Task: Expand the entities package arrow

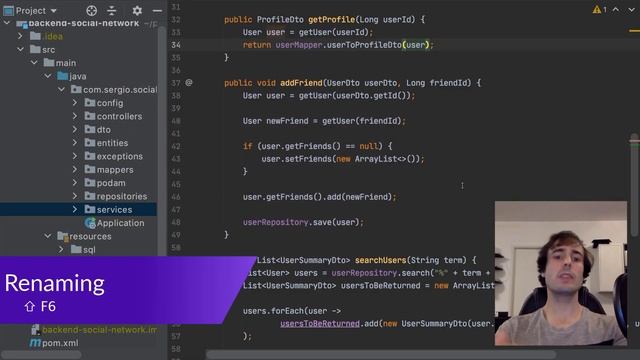Action: click(x=75, y=143)
